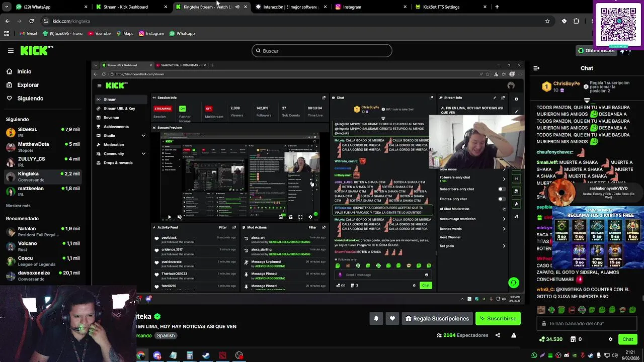644x362 pixels.
Task: Click the Suscribirse button
Action: pyautogui.click(x=498, y=318)
